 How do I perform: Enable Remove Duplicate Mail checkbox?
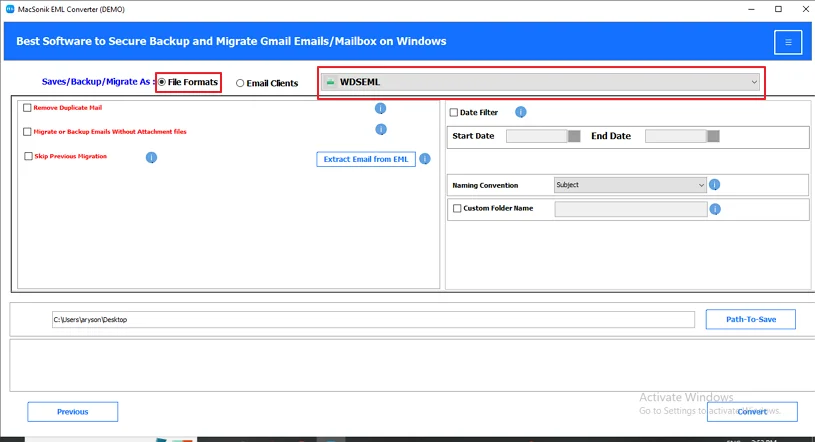pos(27,108)
